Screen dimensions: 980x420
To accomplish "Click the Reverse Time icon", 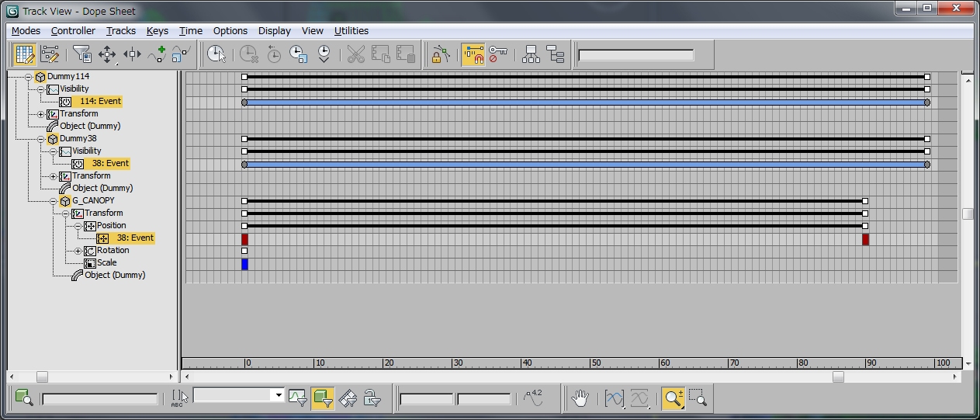I will point(274,54).
